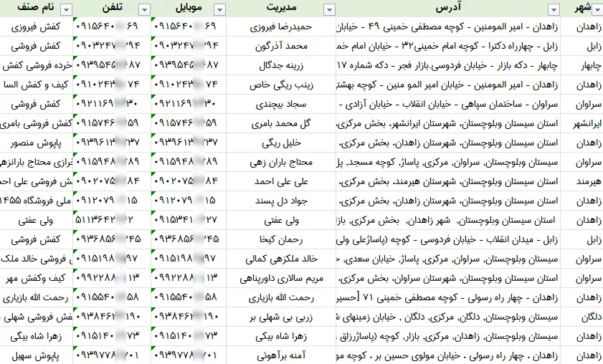Open the filter dropdown for مدیریت column
This screenshot has height=364, width=603.
tap(329, 9)
